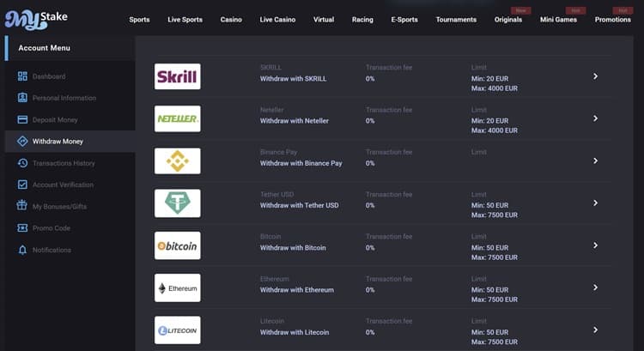644x351 pixels.
Task: View Transactions History
Action: 64,163
